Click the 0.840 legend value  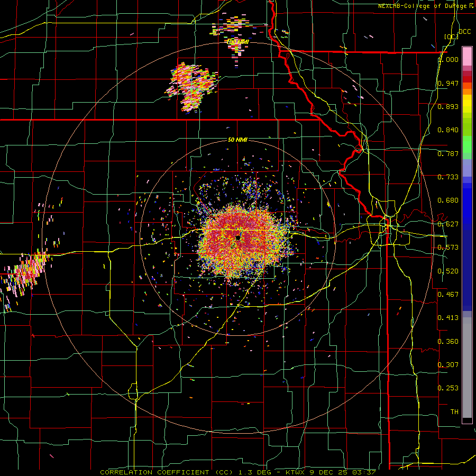pyautogui.click(x=448, y=130)
